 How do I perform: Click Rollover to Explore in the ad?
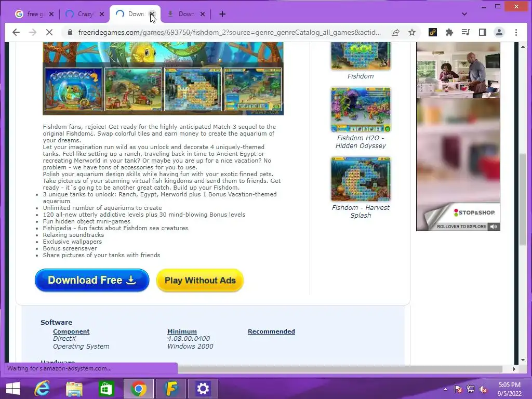461,227
